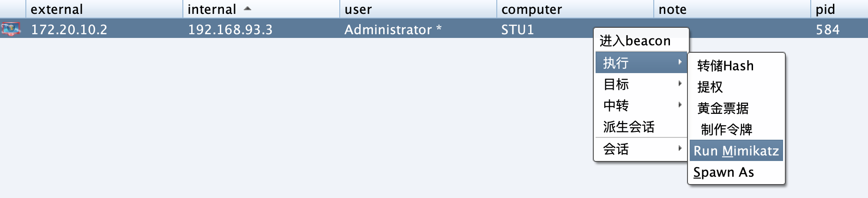The height and width of the screenshot is (198, 868).
Task: Click the computer column header
Action: point(531,9)
